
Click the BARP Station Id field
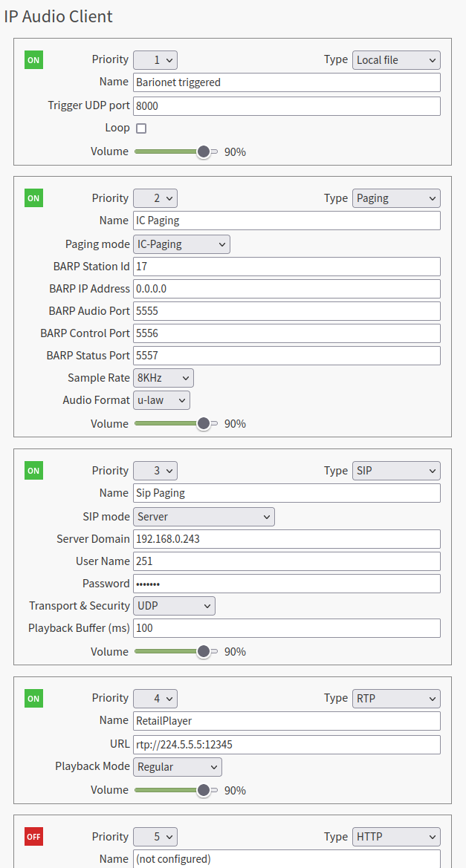287,267
